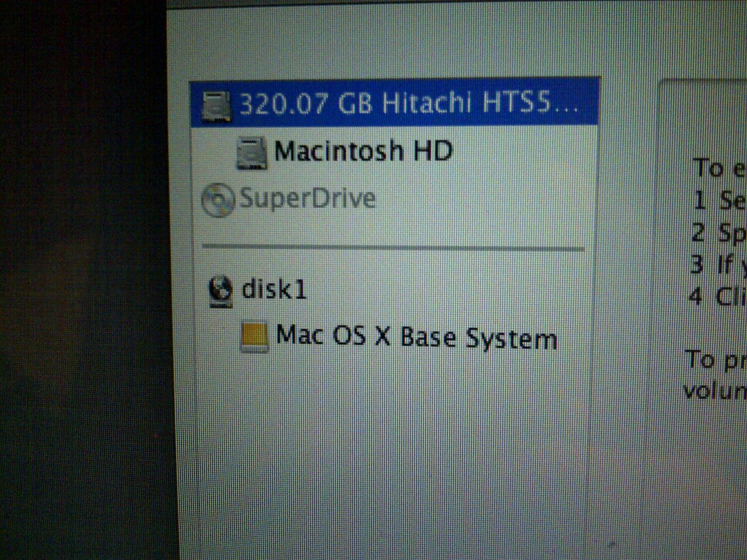Click the disk1 disk image icon
Image resolution: width=747 pixels, height=560 pixels.
coord(220,292)
